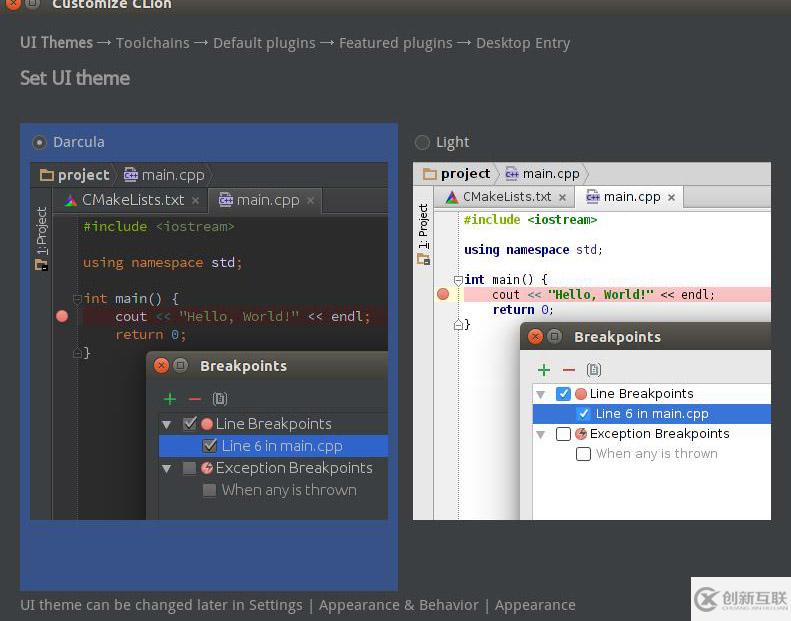Click the Featured plugins breadcrumb step
Viewport: 791px width, 621px height.
[396, 43]
